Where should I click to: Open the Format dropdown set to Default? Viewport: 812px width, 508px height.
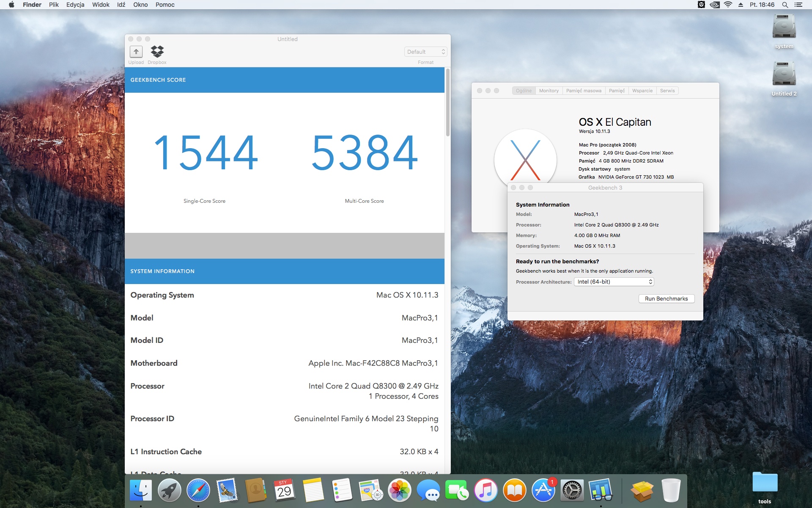425,52
